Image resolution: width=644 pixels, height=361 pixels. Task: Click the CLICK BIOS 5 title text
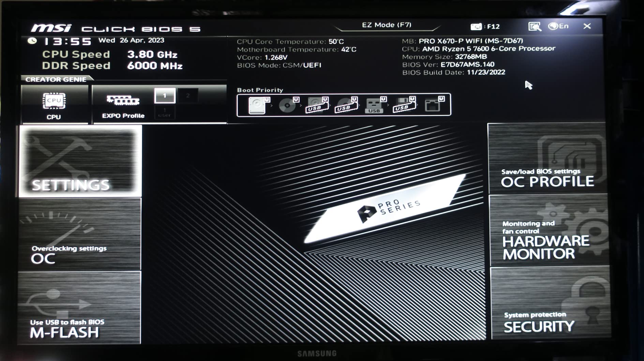(141, 29)
